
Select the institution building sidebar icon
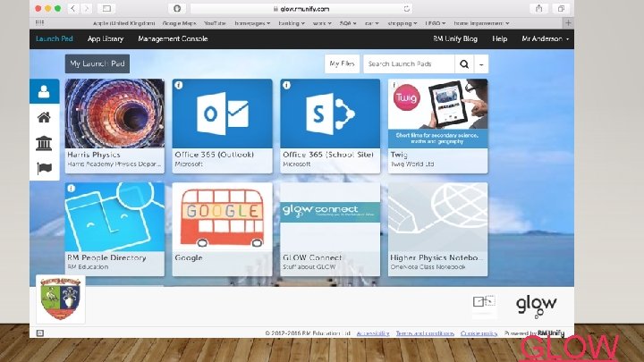(44, 143)
